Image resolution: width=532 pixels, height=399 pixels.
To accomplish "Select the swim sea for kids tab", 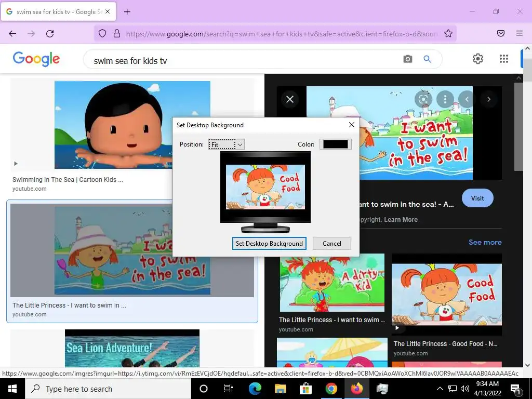I will click(x=59, y=12).
